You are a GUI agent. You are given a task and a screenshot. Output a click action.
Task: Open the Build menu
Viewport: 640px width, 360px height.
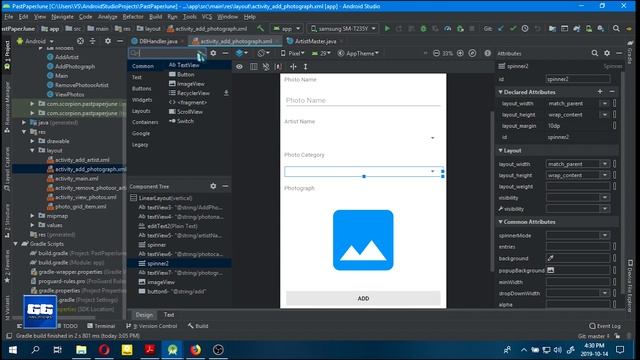click(x=156, y=17)
